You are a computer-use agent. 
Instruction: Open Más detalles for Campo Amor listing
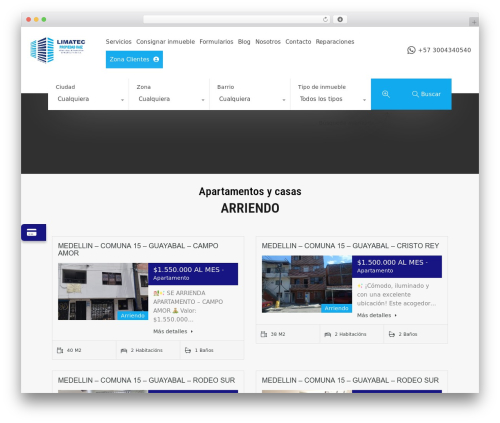tap(173, 331)
